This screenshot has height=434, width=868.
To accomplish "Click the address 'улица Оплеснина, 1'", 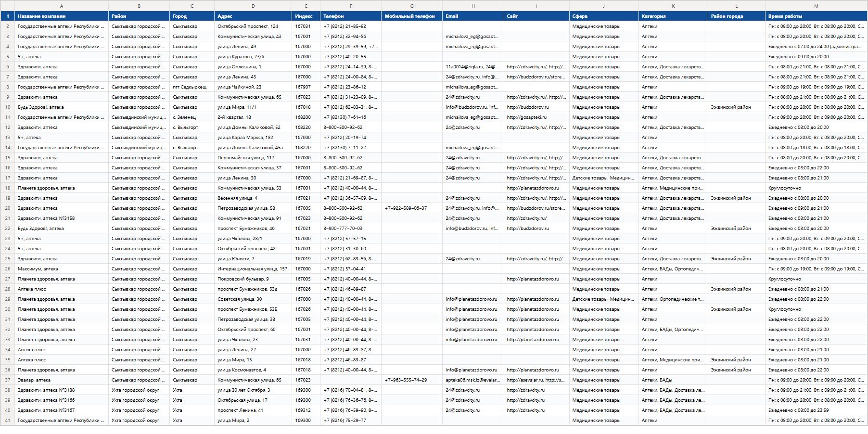I will coord(253,67).
